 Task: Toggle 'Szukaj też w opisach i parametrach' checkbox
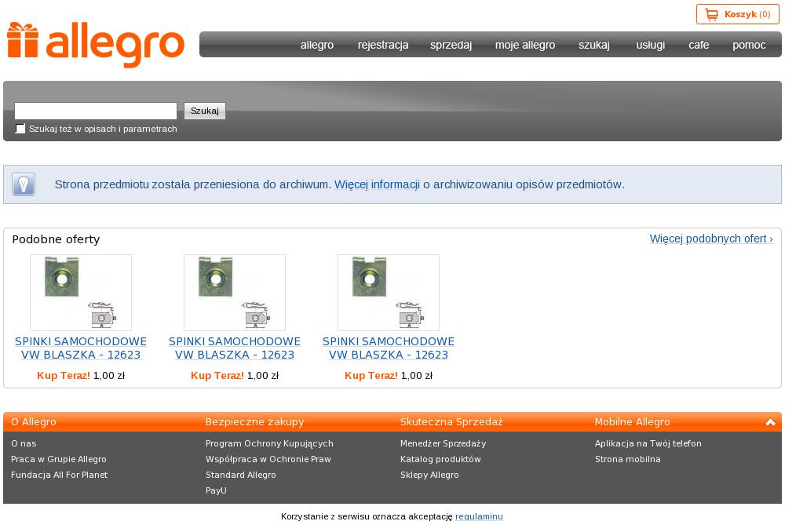(x=20, y=129)
